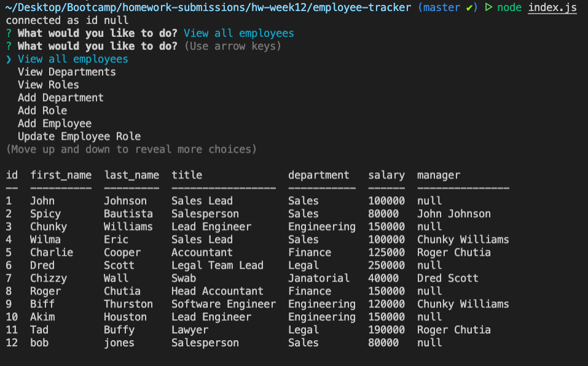Click the 'Move up and down to reveal more choices' hint
Screen dimensions: 588x366
click(131, 149)
